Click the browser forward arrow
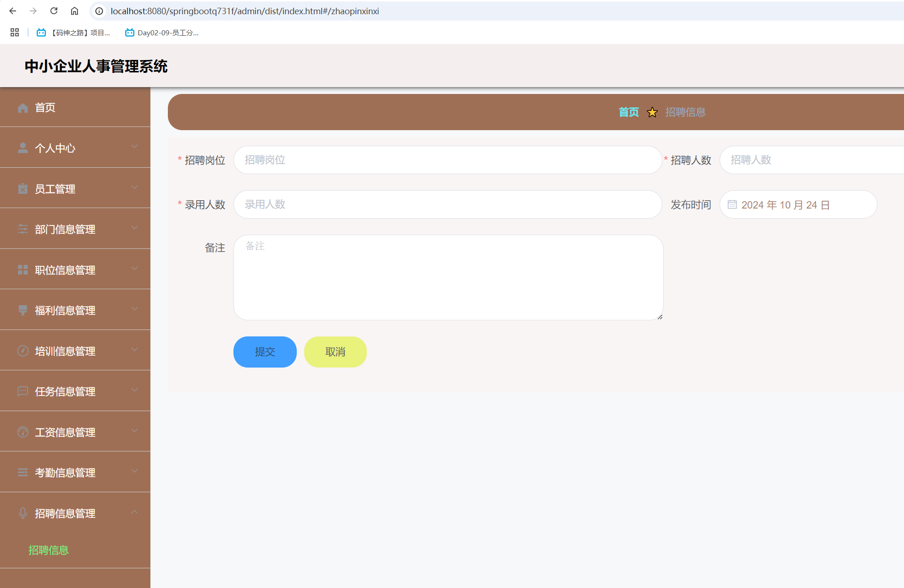Screen dimensions: 904x588 pyautogui.click(x=33, y=11)
